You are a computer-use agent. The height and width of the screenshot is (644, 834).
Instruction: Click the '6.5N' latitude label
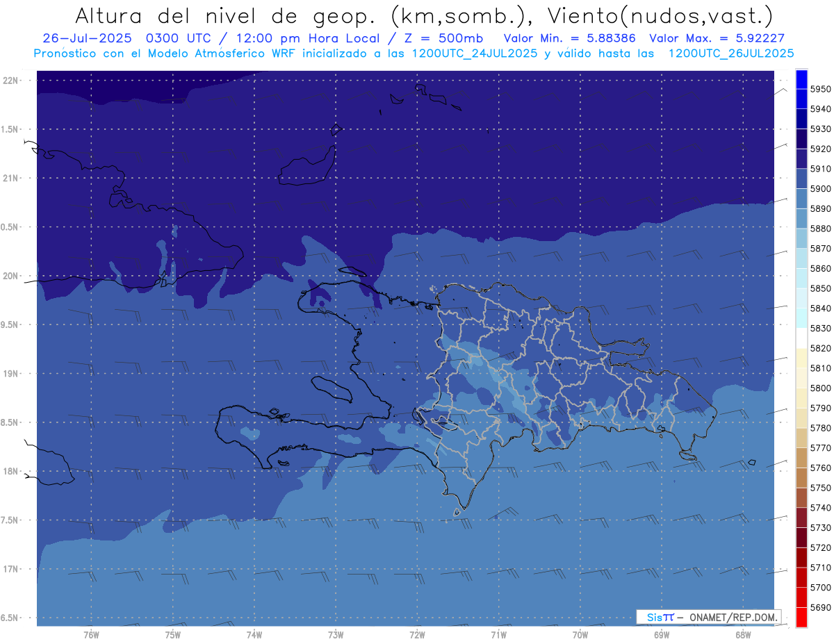pyautogui.click(x=10, y=618)
